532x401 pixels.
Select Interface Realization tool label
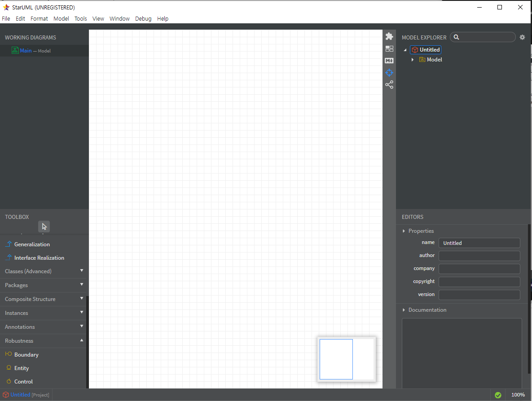(39, 258)
